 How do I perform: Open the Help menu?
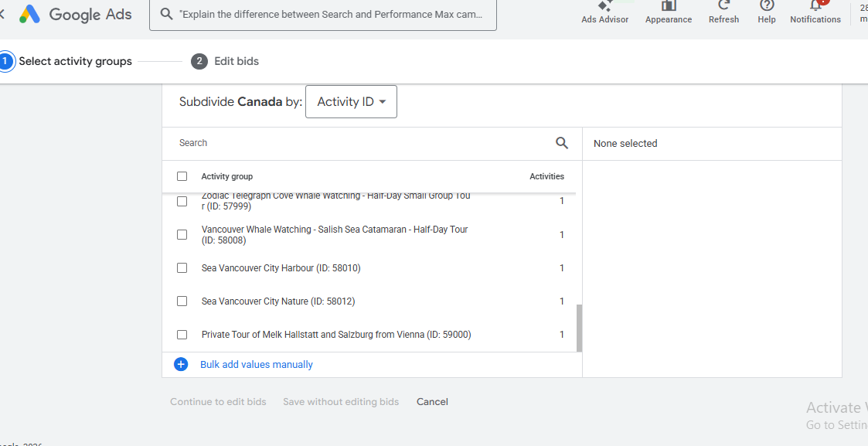click(767, 12)
